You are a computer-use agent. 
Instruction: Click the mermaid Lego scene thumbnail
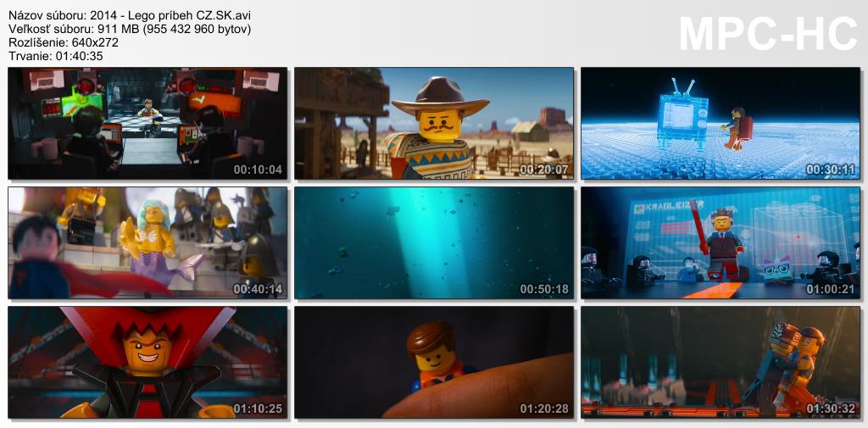tap(147, 242)
